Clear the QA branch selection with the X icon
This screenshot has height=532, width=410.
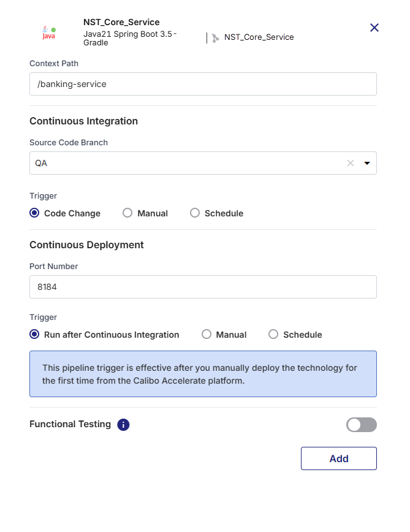(350, 163)
